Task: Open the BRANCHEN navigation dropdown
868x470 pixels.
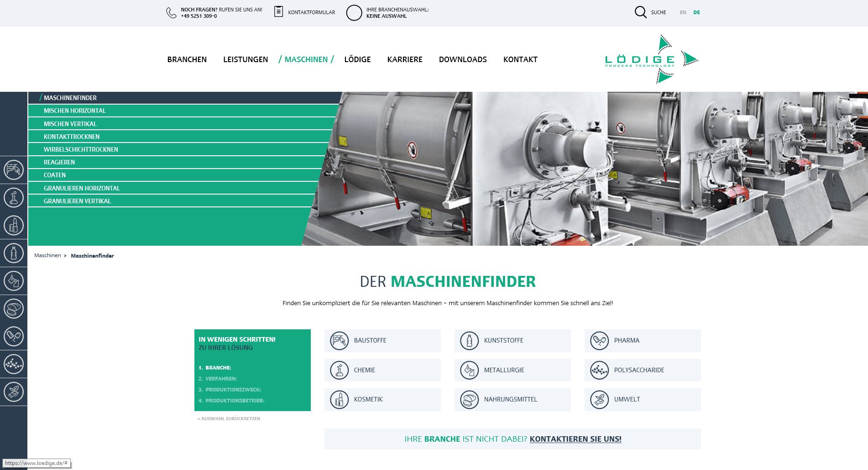Action: (187, 59)
